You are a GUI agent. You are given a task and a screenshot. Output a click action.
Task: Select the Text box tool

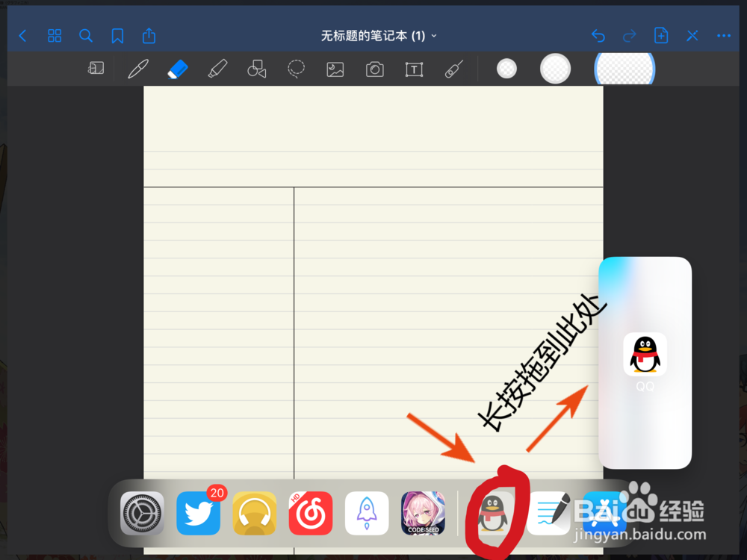[414, 69]
